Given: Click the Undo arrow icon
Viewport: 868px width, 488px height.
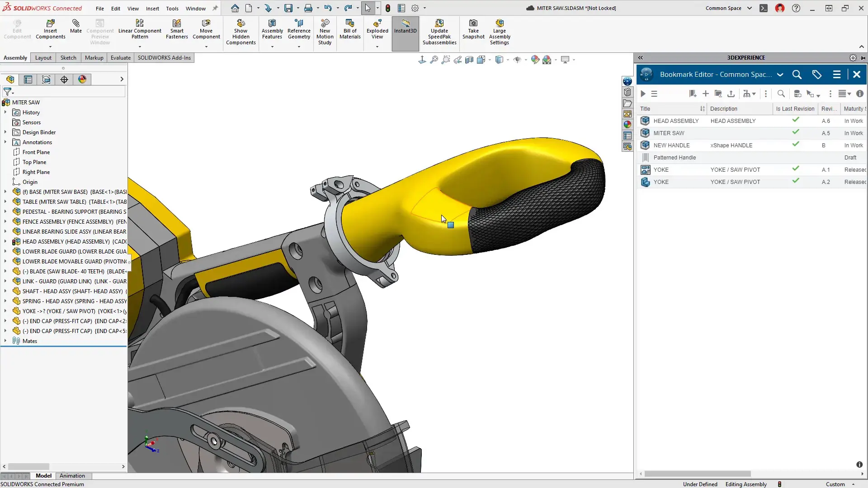Looking at the screenshot, I should [x=328, y=8].
